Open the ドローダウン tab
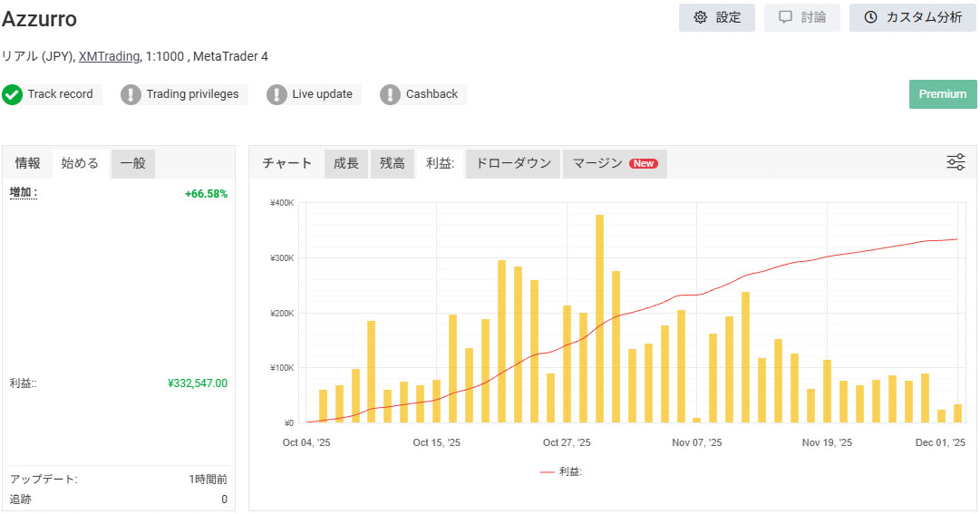The image size is (980, 514). pos(513,163)
